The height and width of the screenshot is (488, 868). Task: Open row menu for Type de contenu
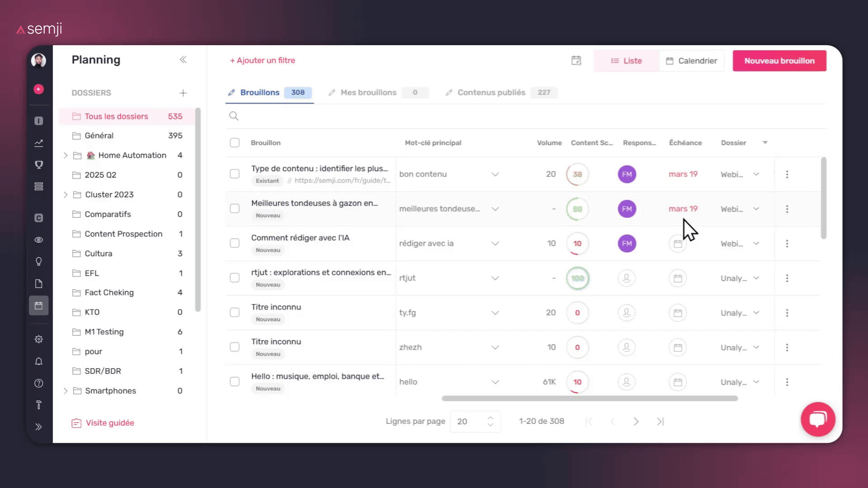787,174
